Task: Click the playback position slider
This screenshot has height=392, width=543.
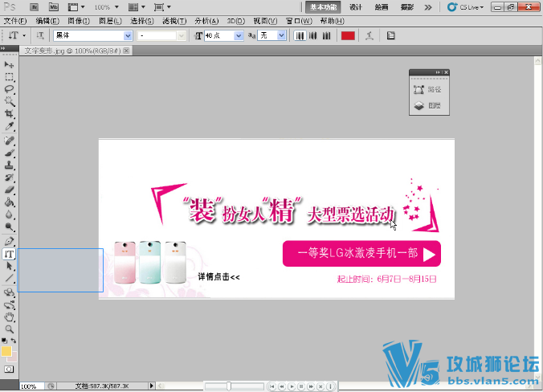Action: coord(229,386)
